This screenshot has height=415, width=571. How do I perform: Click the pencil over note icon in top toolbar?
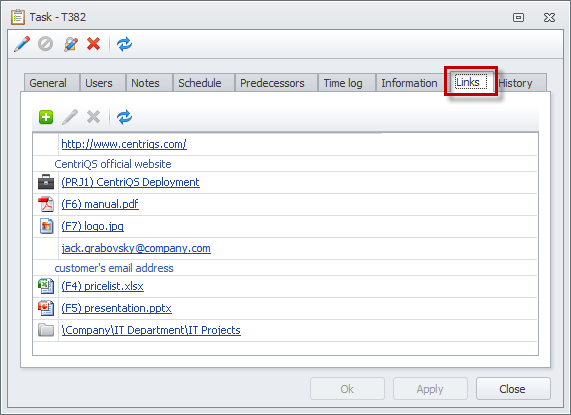(x=71, y=44)
